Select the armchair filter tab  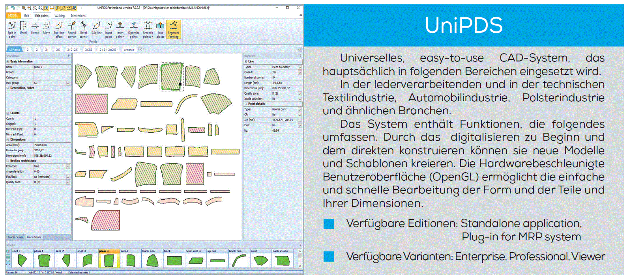coord(129,50)
